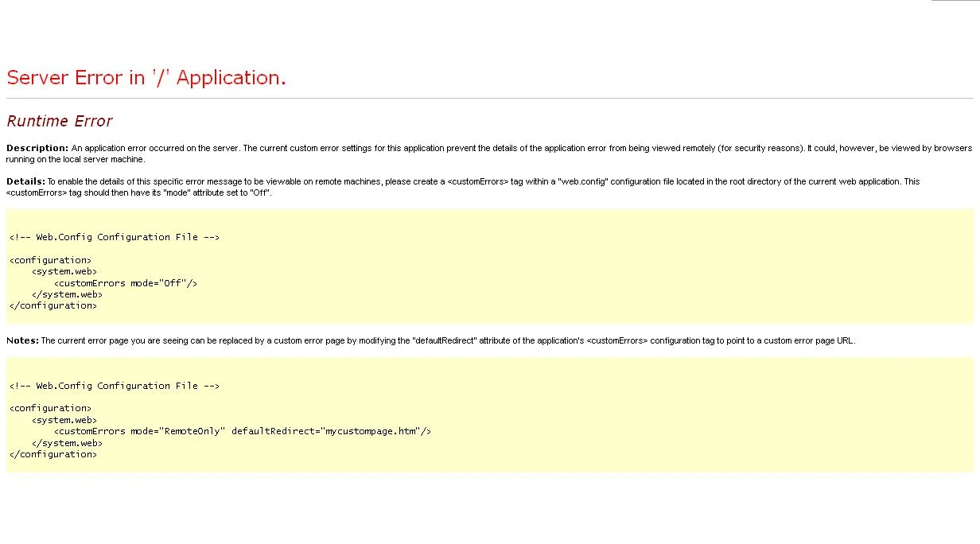Click the bold "Description:" label
Viewport: 980px width, 544px height.
37,148
